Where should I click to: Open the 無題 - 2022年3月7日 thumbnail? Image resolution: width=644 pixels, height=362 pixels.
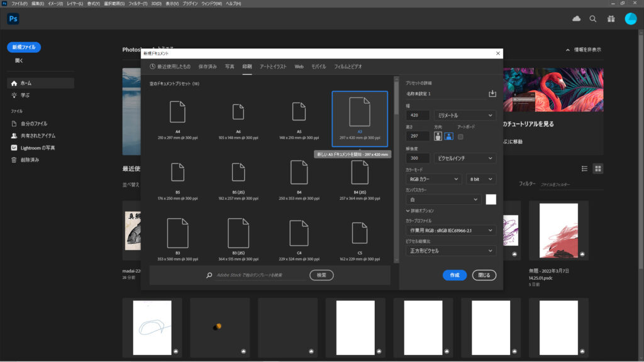pyautogui.click(x=558, y=231)
